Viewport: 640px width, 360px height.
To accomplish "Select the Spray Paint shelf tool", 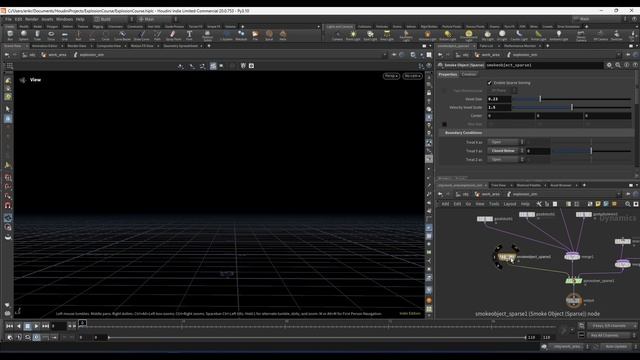I will pos(173,36).
